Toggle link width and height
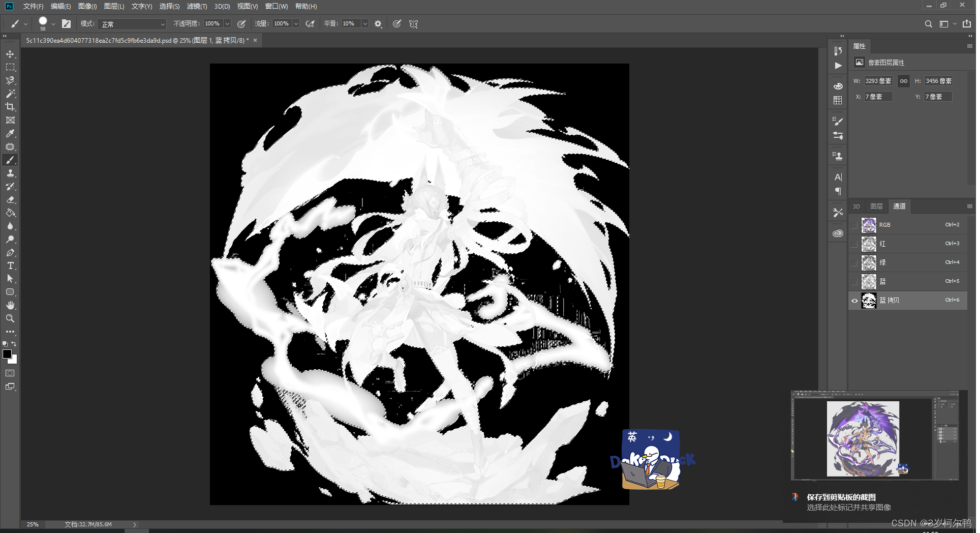The width and height of the screenshot is (980, 533). (903, 81)
